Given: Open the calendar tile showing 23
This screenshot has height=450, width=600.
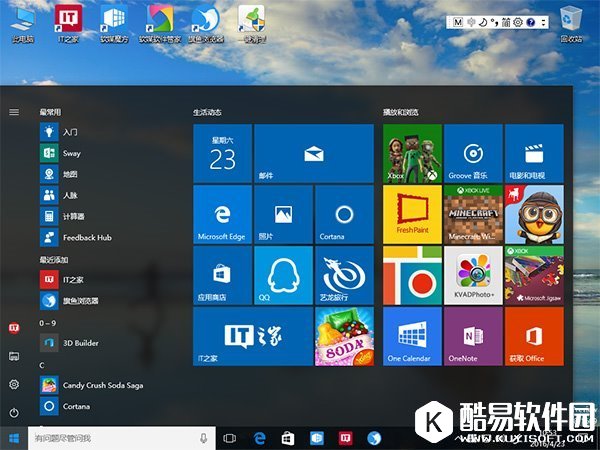Looking at the screenshot, I should coord(222,153).
